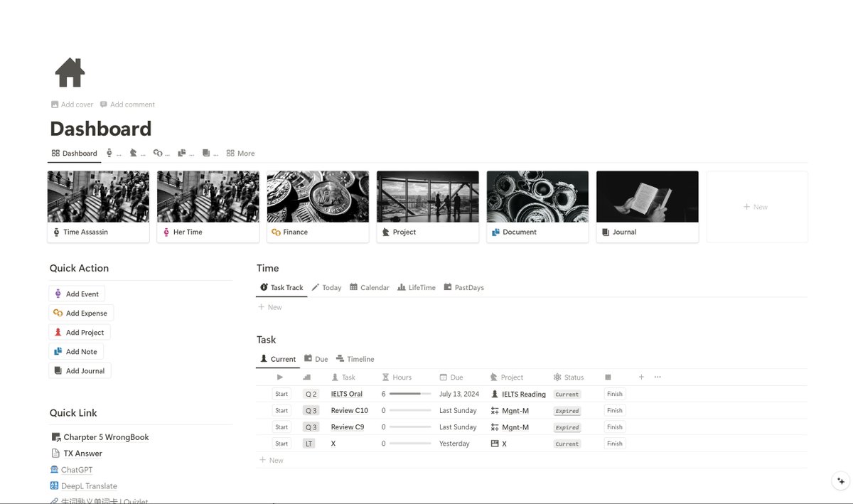Open the Status column header menu
The width and height of the screenshot is (853, 504).
569,377
